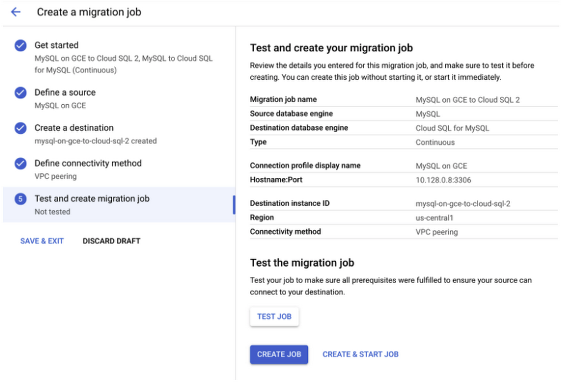Click the Get started checkmark icon
The width and height of the screenshot is (570, 392).
pos(21,46)
